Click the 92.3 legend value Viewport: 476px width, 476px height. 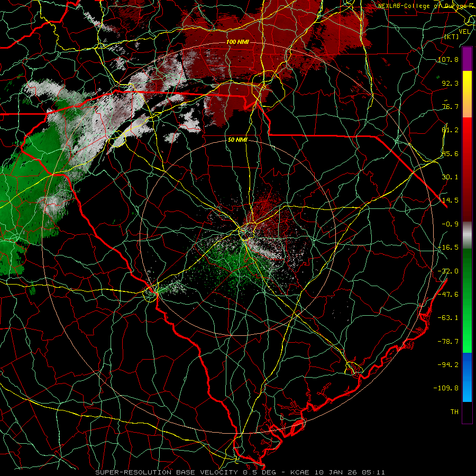(x=450, y=83)
